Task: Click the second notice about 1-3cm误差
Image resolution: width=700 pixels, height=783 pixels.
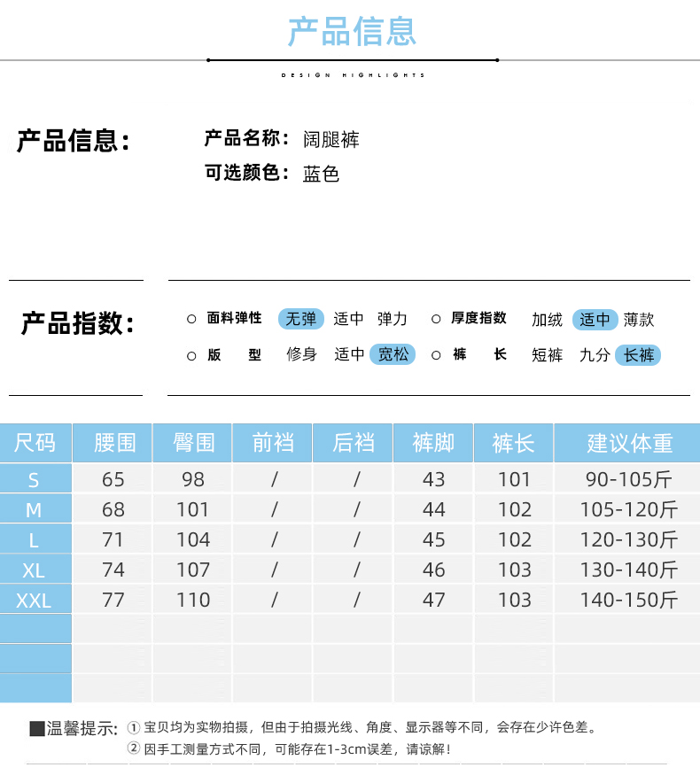Action: coord(289,749)
